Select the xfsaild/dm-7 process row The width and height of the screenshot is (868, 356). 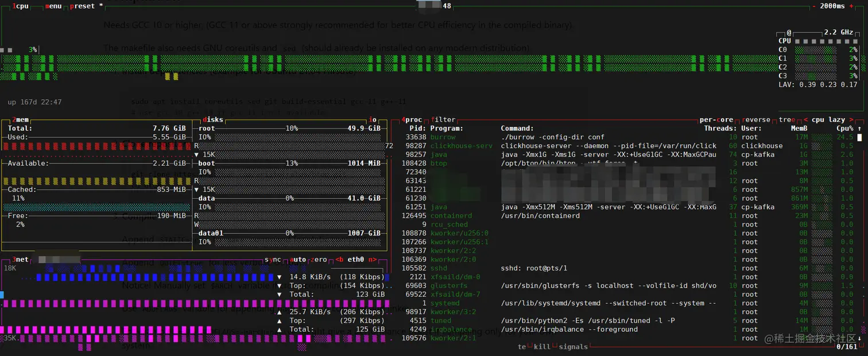629,294
